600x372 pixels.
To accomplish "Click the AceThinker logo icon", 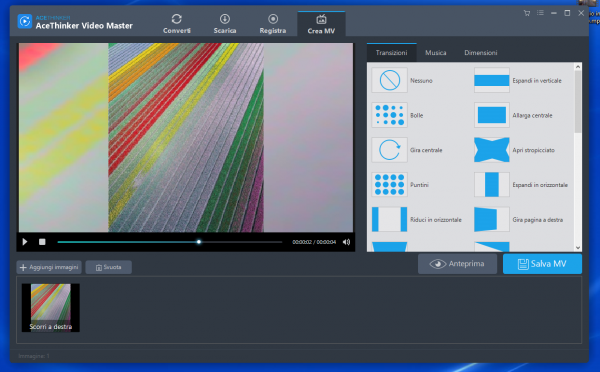I will tap(25, 21).
